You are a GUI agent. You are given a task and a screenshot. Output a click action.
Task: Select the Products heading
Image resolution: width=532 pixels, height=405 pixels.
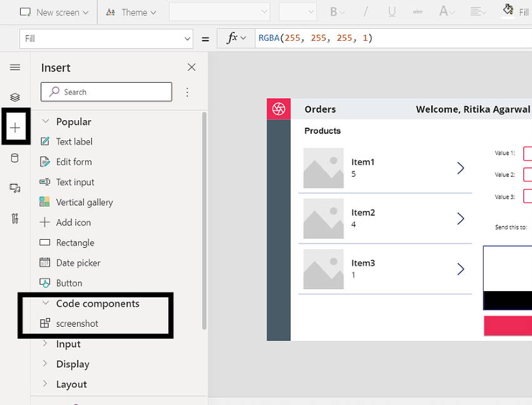pos(322,131)
